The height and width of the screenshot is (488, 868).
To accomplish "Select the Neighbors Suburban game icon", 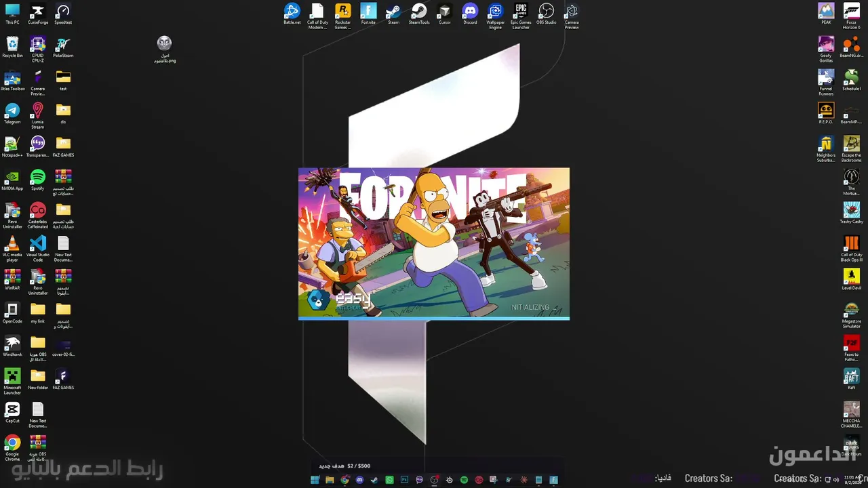I will pyautogui.click(x=826, y=149).
